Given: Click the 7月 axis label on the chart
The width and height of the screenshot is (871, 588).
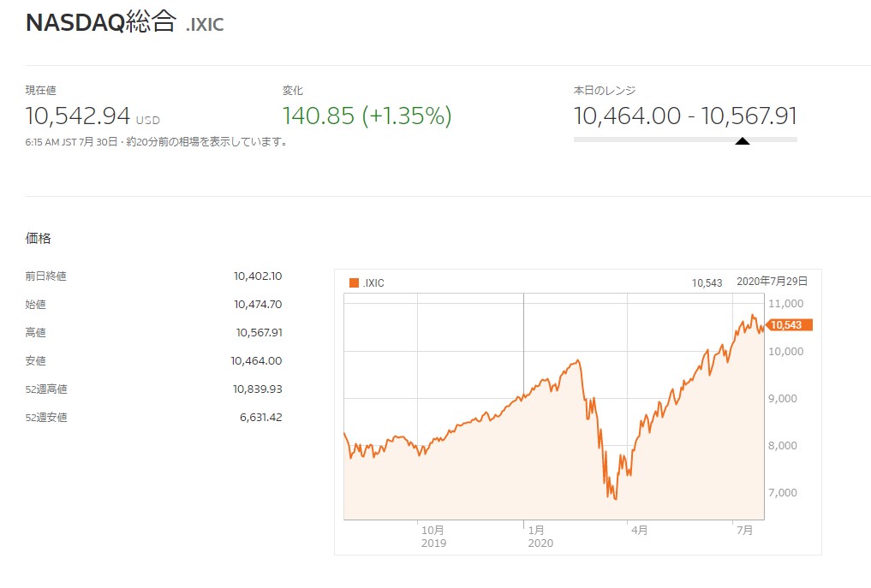Looking at the screenshot, I should (x=744, y=530).
